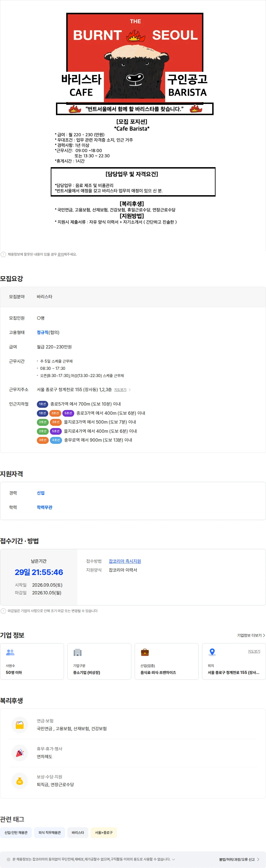Click the chevron arrow after work address 지도보기

point(130,390)
